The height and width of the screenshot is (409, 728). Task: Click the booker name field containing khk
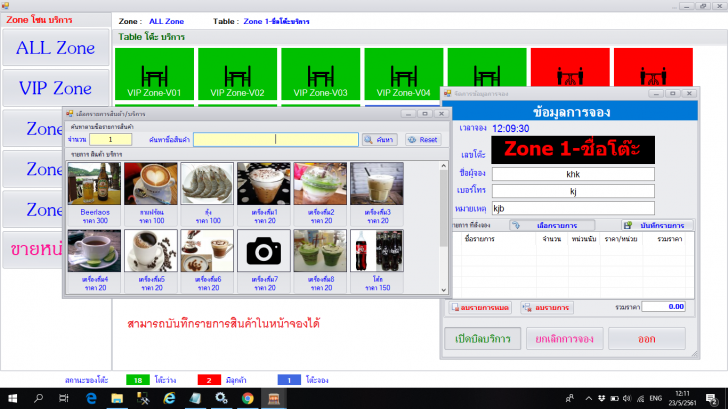pos(573,174)
